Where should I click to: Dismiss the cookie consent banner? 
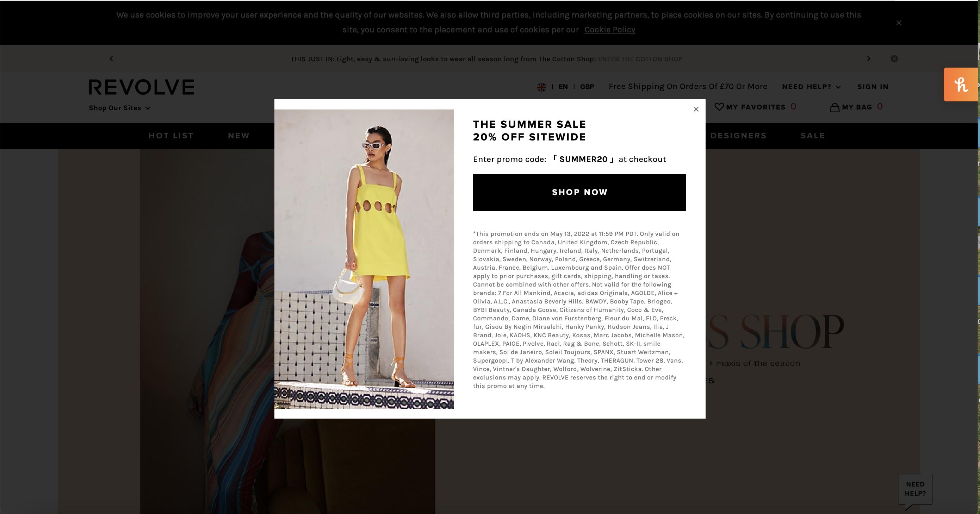click(899, 23)
